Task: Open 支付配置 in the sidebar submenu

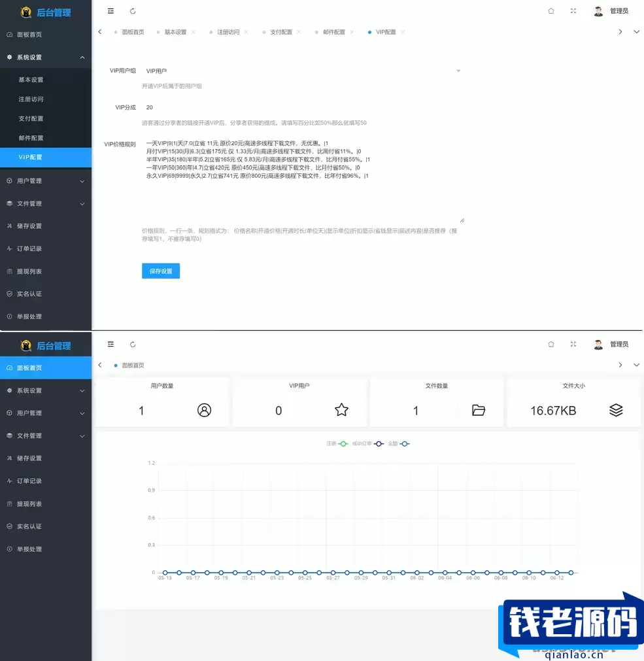Action: tap(46, 118)
